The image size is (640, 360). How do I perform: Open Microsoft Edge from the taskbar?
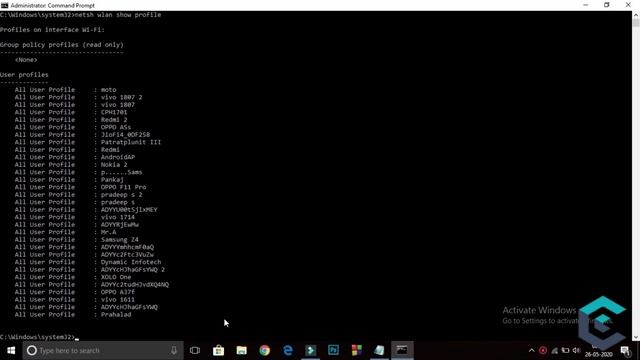[x=288, y=350]
